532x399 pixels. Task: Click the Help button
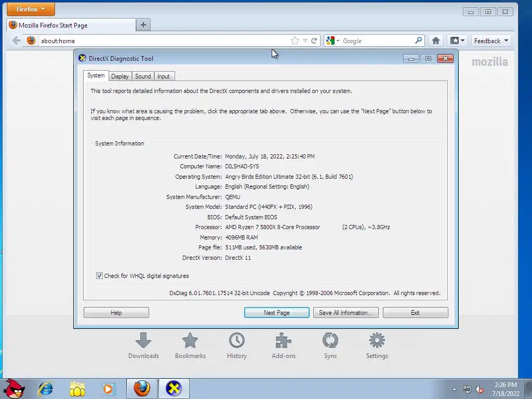tap(116, 312)
